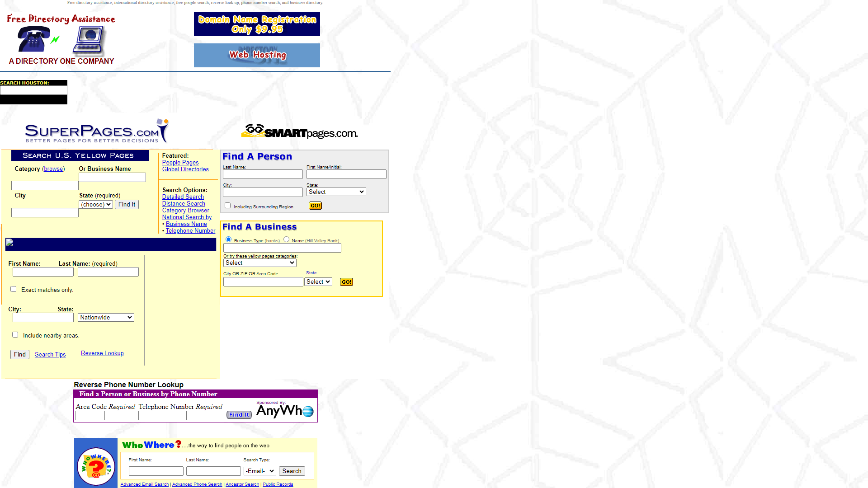Open the People Pages link

[x=180, y=162]
